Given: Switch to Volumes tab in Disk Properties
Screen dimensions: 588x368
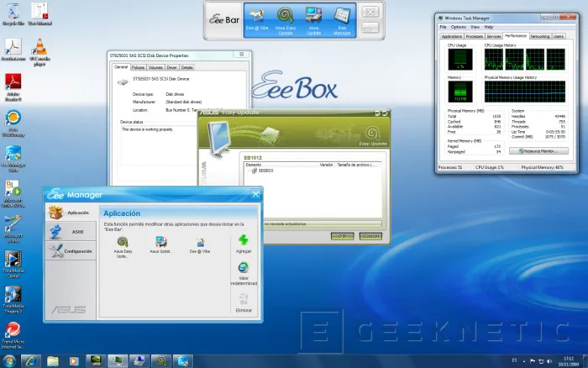Looking at the screenshot, I should [155, 67].
